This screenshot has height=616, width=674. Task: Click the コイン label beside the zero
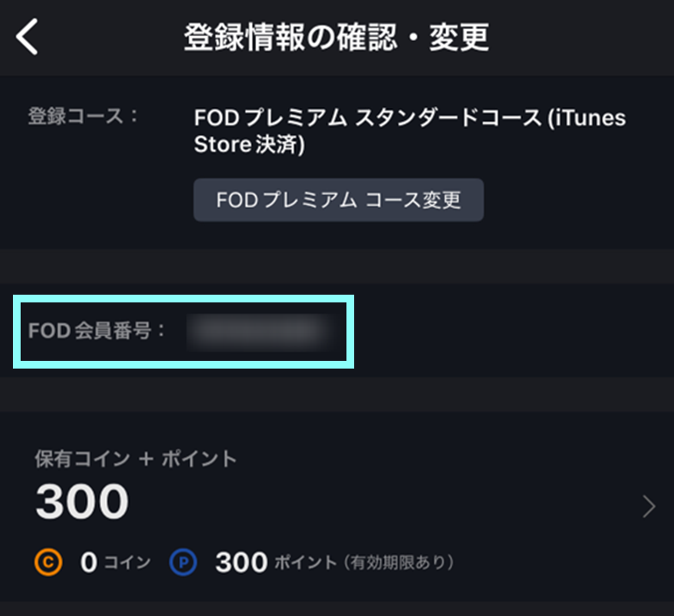pos(126,564)
